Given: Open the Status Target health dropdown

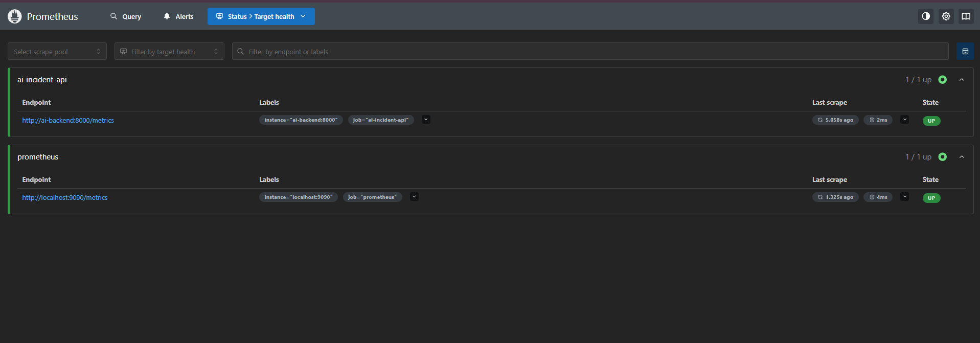Looking at the screenshot, I should coord(261,16).
